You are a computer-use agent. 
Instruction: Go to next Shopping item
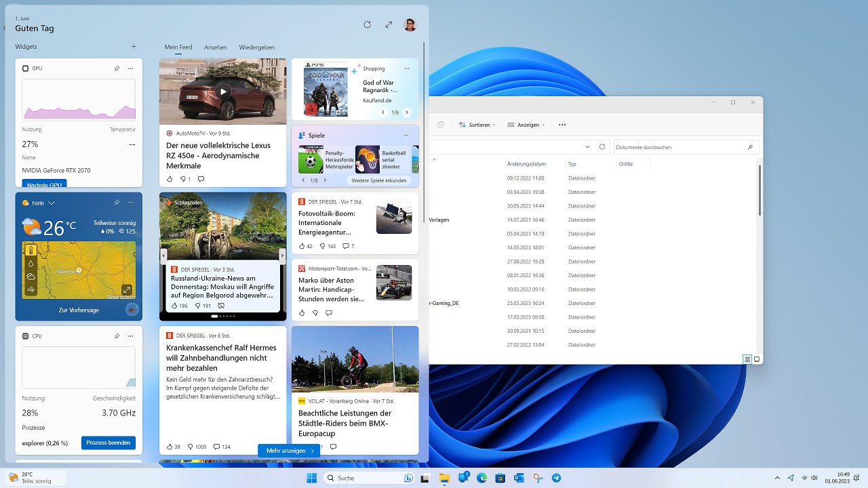[x=407, y=113]
